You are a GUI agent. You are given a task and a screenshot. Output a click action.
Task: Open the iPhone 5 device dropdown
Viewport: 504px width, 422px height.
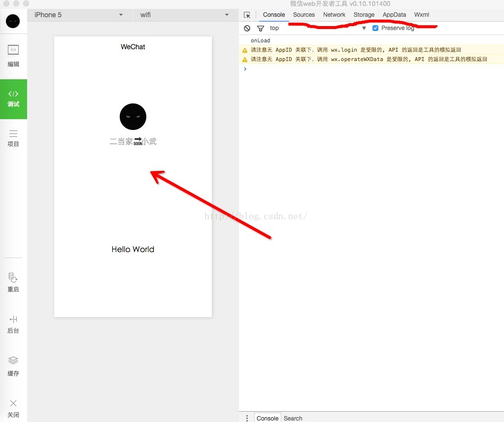79,15
